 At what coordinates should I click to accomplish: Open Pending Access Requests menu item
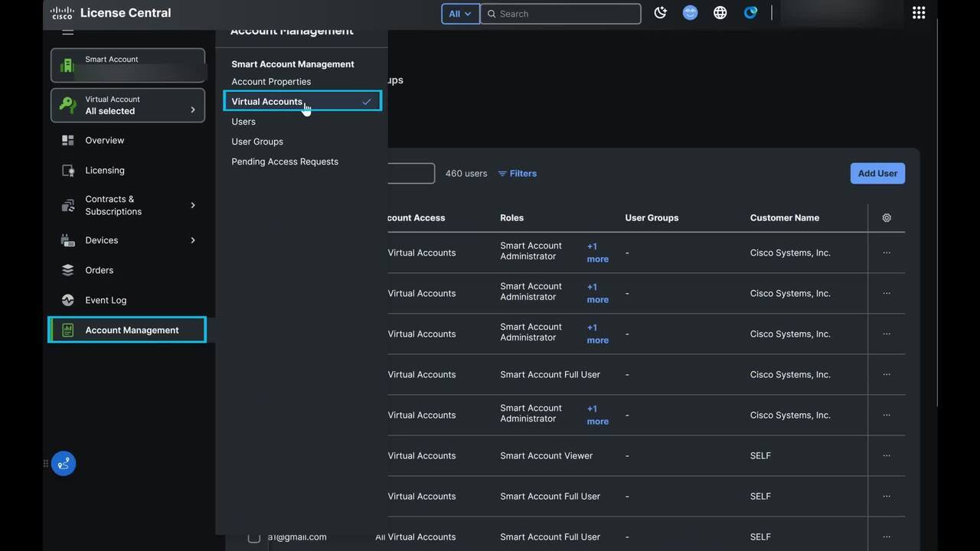tap(285, 161)
